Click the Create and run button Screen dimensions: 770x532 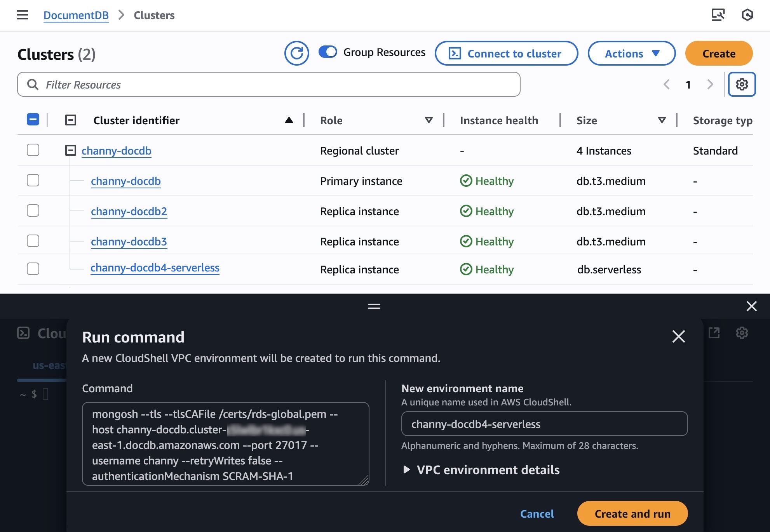pos(632,514)
